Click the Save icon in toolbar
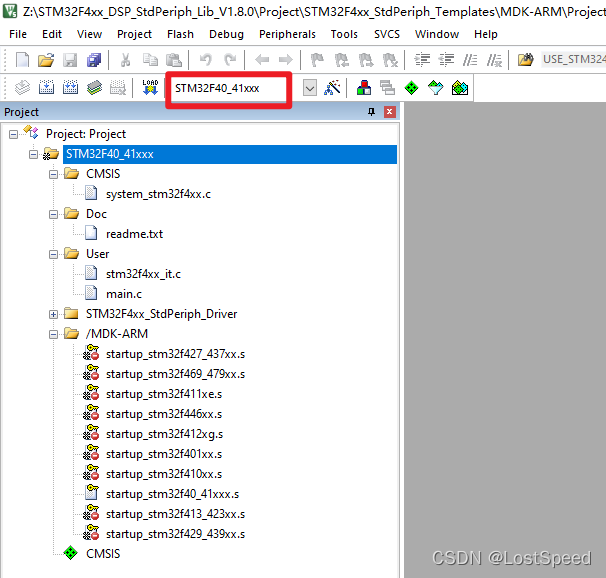 tap(70, 60)
